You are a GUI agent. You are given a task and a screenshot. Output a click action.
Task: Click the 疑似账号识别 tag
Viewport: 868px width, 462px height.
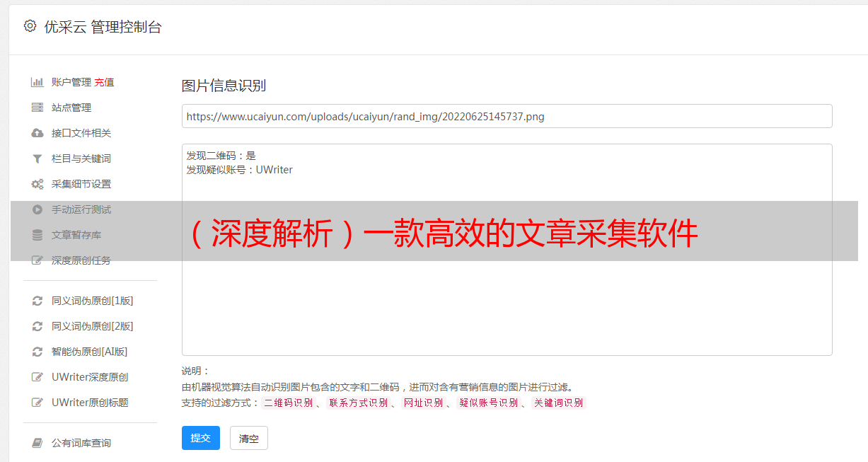[x=489, y=403]
